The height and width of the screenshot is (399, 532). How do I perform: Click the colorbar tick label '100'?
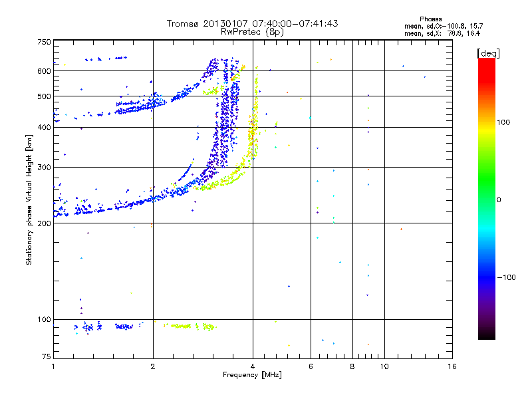(x=503, y=122)
